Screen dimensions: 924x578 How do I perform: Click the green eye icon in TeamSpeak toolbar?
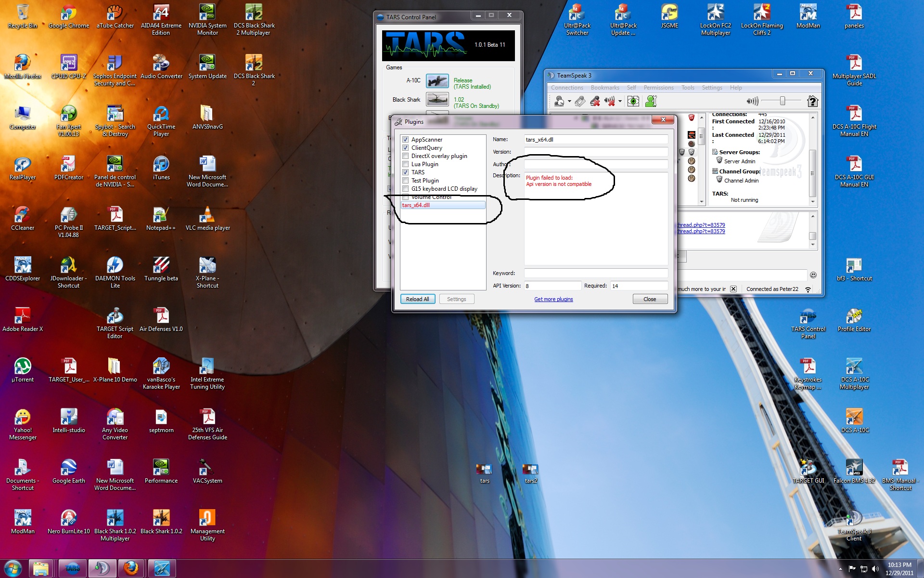pyautogui.click(x=633, y=101)
